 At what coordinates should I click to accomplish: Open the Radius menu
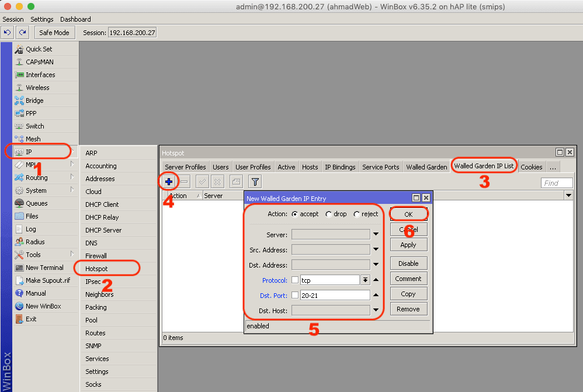(x=46, y=242)
